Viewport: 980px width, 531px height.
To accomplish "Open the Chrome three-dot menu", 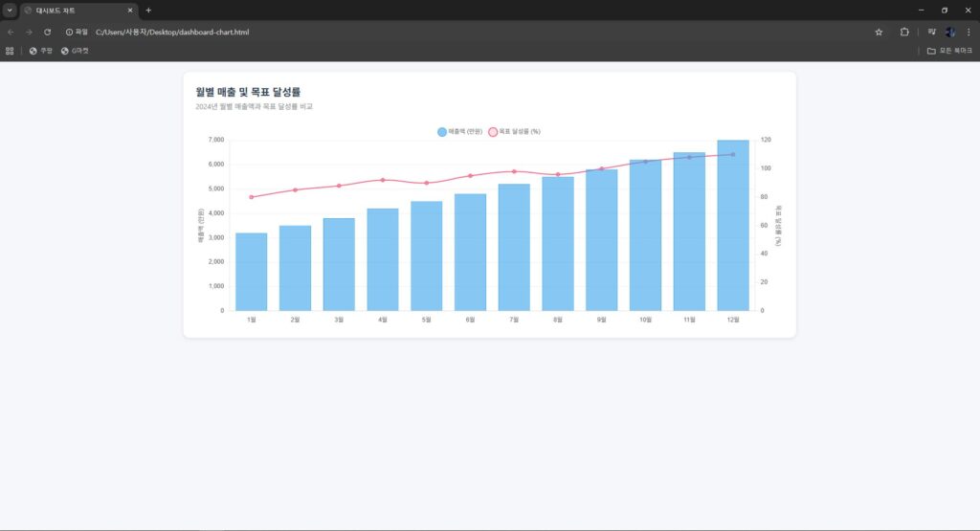I will click(969, 32).
